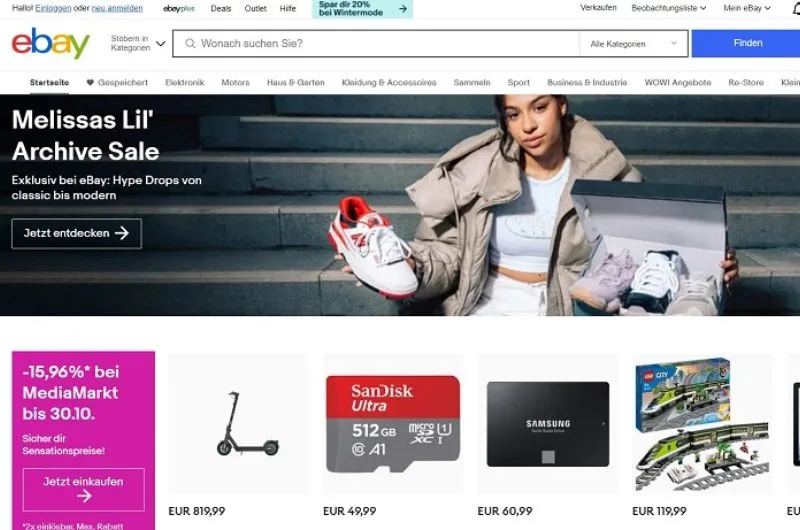Expand the Mein eBay menu
This screenshot has width=800, height=530.
tap(747, 8)
